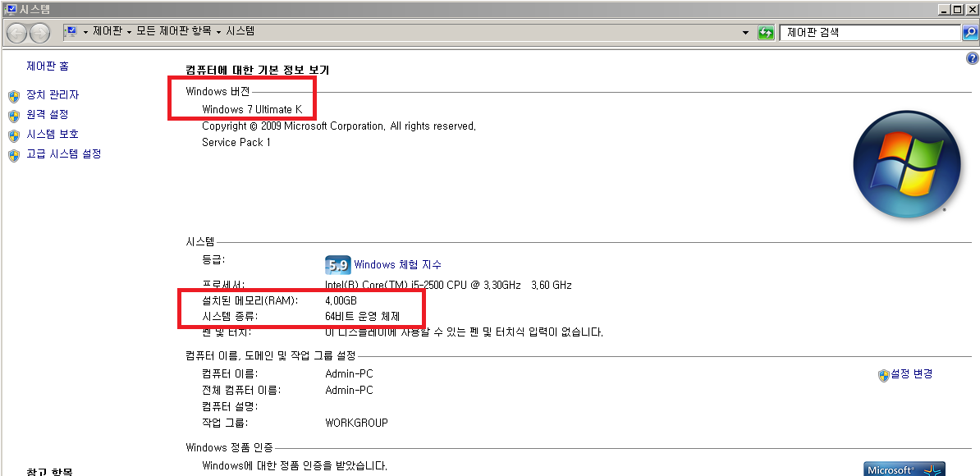Click the 설정 변경 link
980x476 pixels.
(912, 373)
